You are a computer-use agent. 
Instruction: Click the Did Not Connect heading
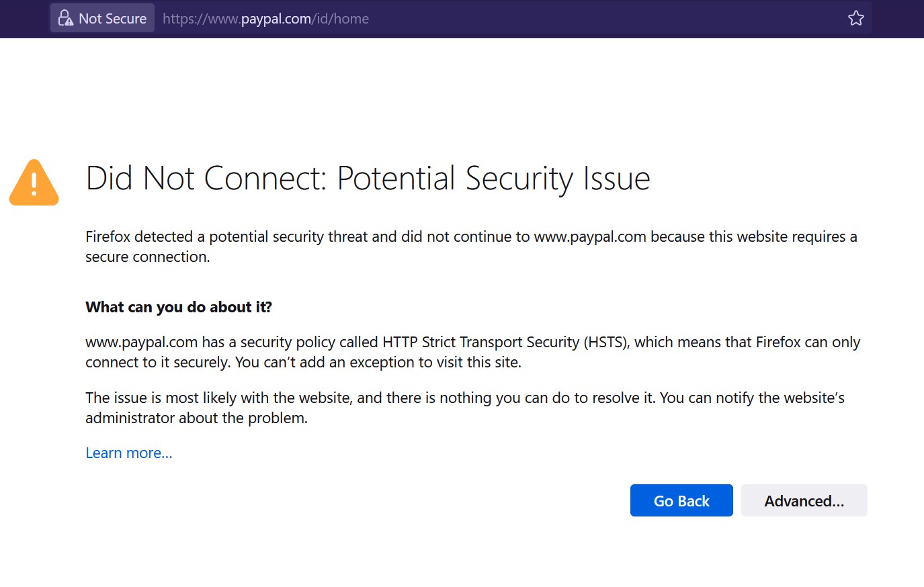pyautogui.click(x=368, y=179)
